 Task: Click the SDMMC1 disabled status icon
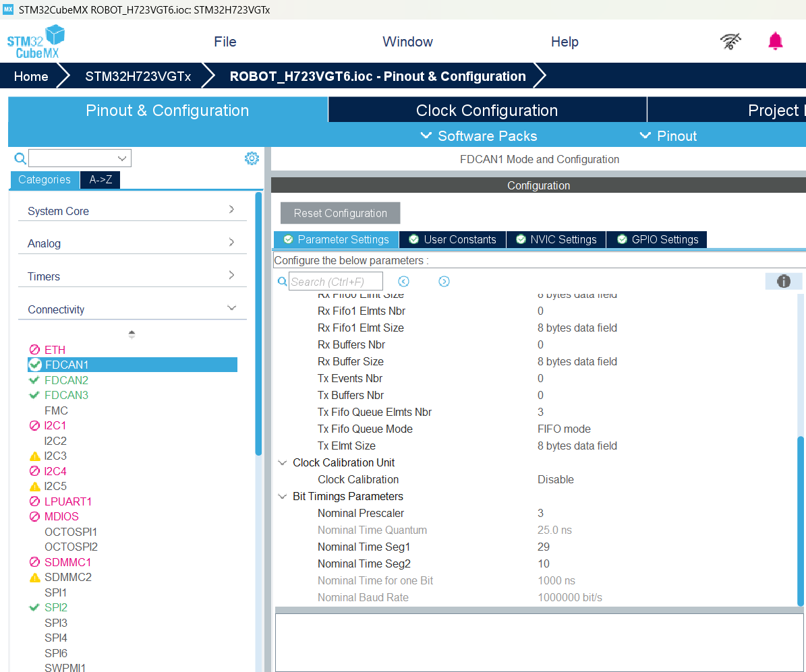click(34, 562)
